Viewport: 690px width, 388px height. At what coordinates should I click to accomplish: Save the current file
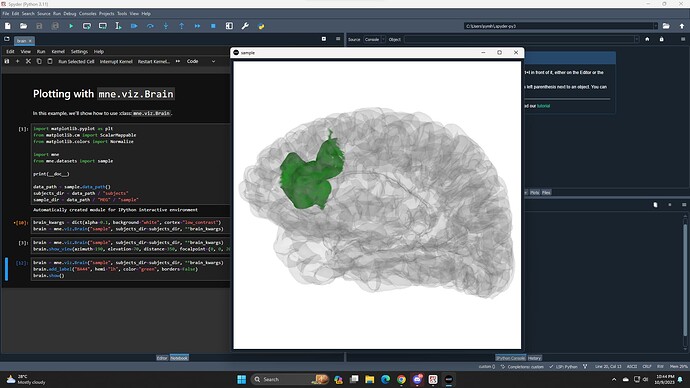click(39, 26)
